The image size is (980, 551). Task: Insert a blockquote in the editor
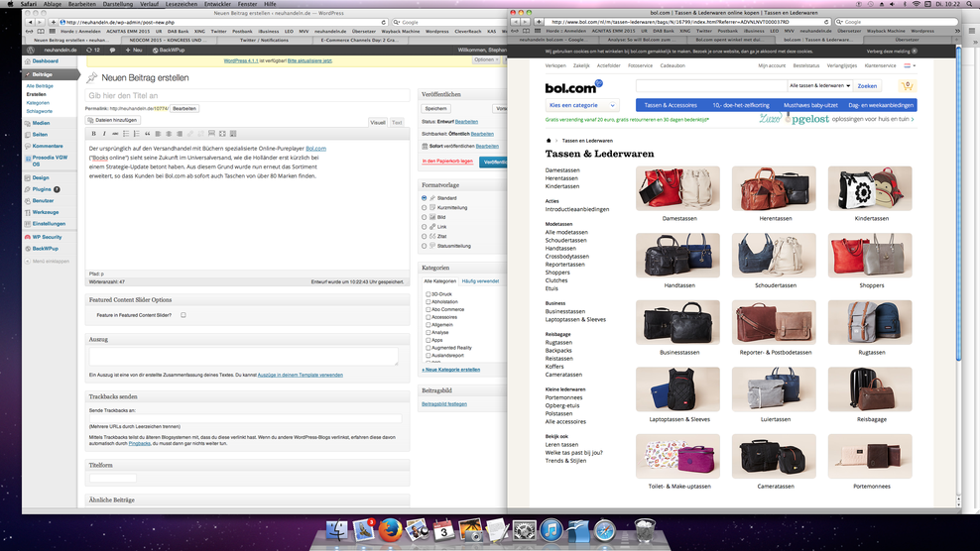pyautogui.click(x=148, y=134)
